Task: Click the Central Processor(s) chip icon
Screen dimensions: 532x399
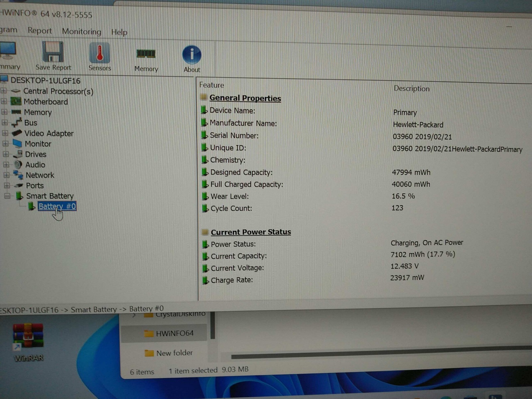Action: tap(16, 90)
